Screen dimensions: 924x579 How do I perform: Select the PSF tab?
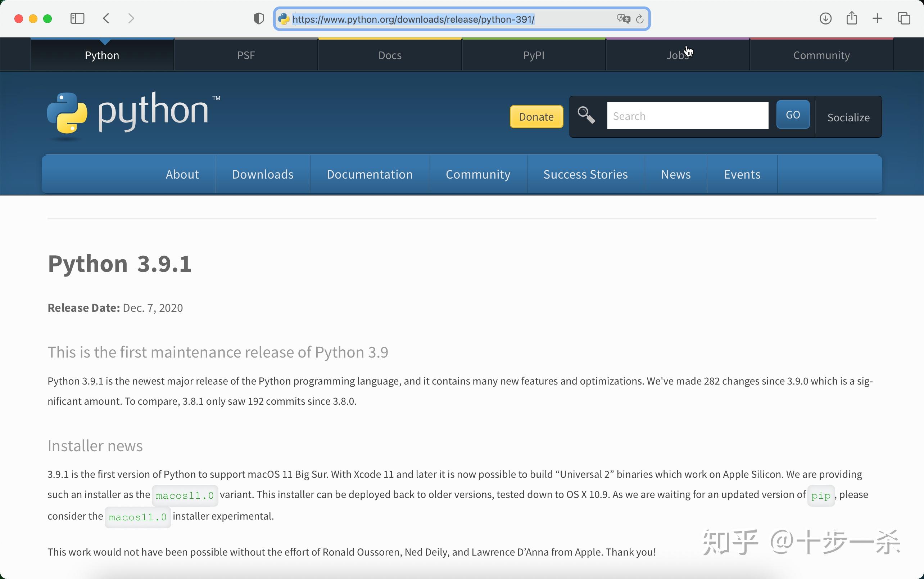[x=246, y=55]
